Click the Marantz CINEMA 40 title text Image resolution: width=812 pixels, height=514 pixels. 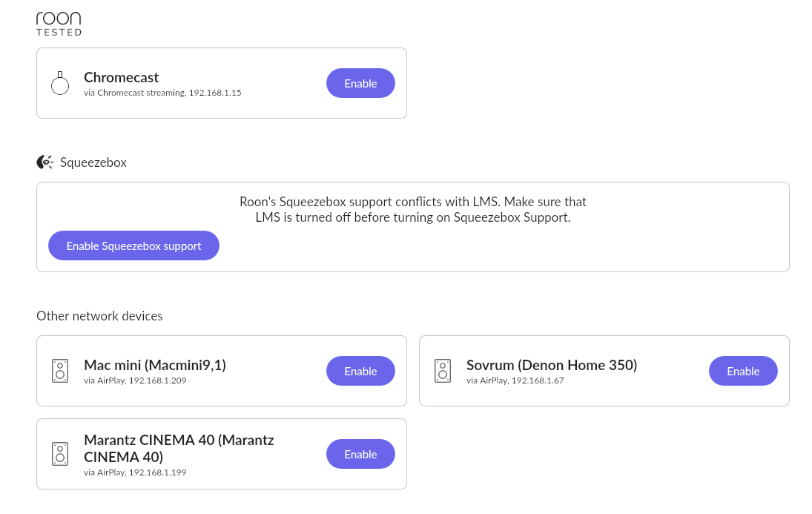pyautogui.click(x=179, y=448)
